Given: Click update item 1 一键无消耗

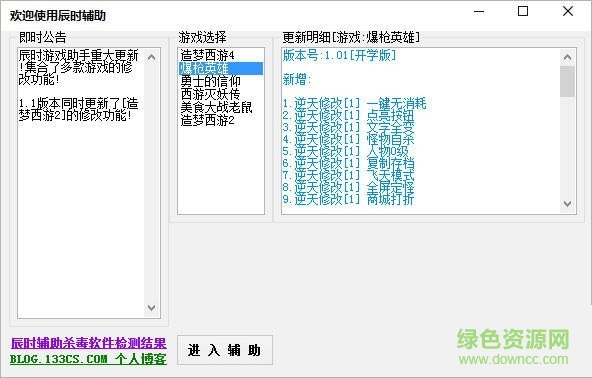Looking at the screenshot, I should (x=354, y=103).
